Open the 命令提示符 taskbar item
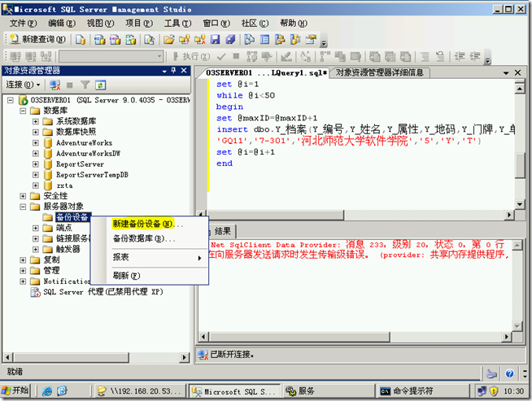 (422, 391)
